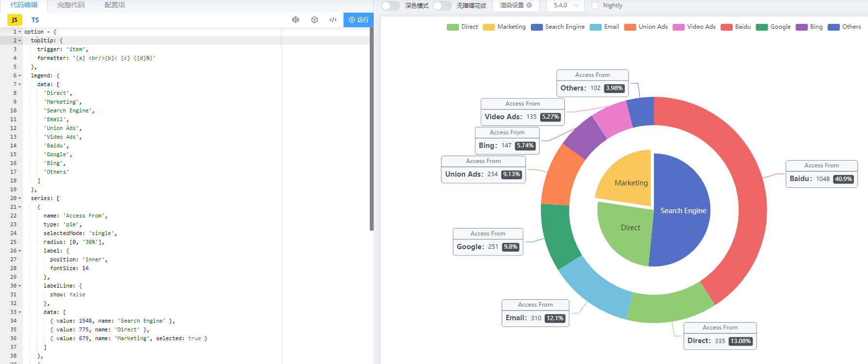Toggle the 无障碍花纹 decal pattern switch
The image size is (868, 364).
click(442, 5)
